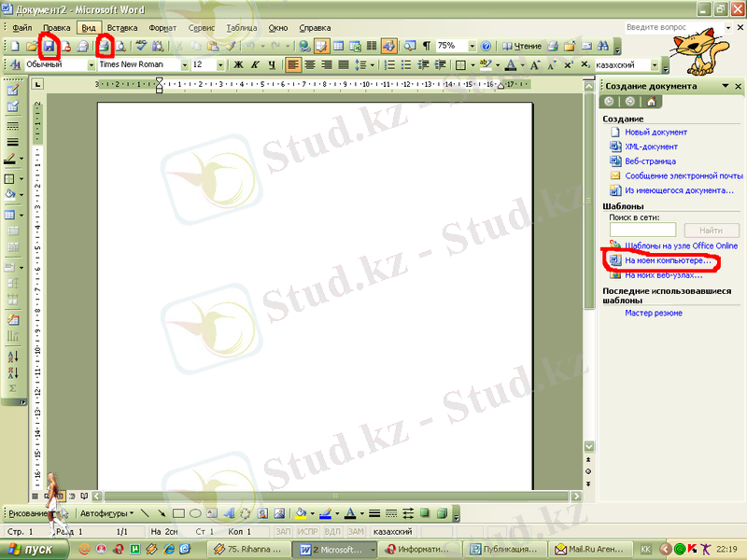Viewport: 747px width, 560px height.
Task: Open the Формат menu
Action: [162, 28]
